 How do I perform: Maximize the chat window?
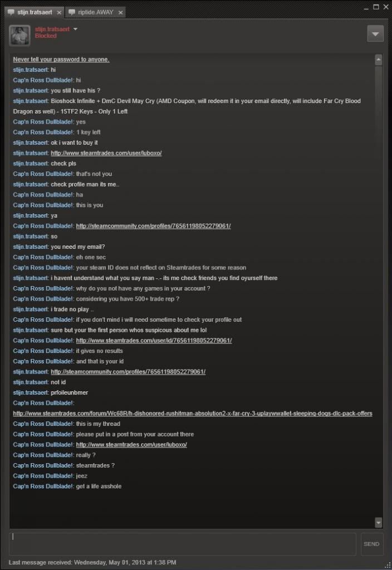click(x=376, y=7)
